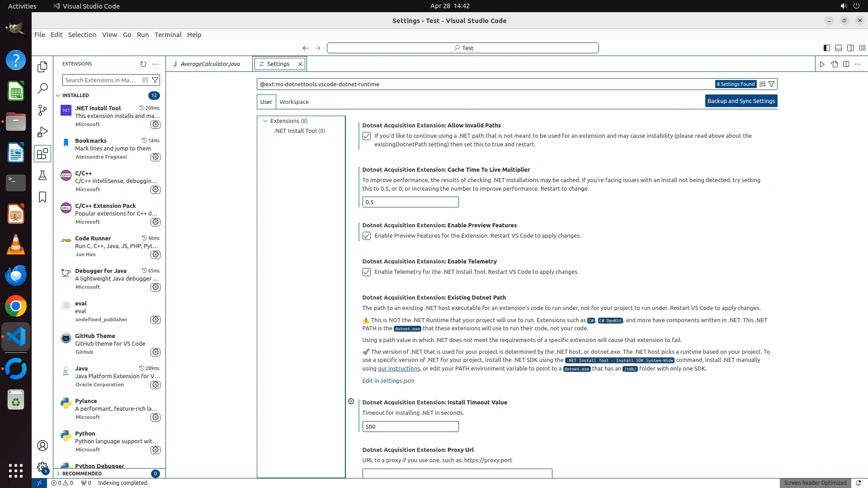Image resolution: width=868 pixels, height=488 pixels.
Task: Refresh the Extensions list
Action: click(x=143, y=64)
